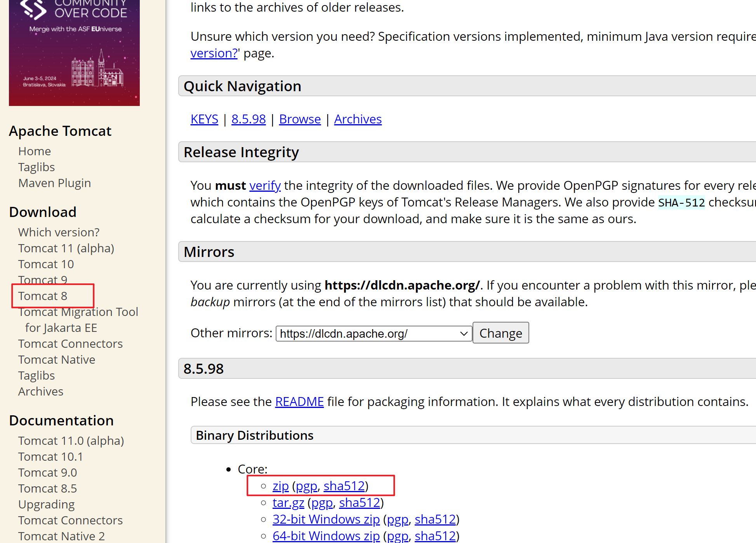Go to Home in Apache Tomcat menu
This screenshot has height=543, width=756.
click(x=35, y=151)
